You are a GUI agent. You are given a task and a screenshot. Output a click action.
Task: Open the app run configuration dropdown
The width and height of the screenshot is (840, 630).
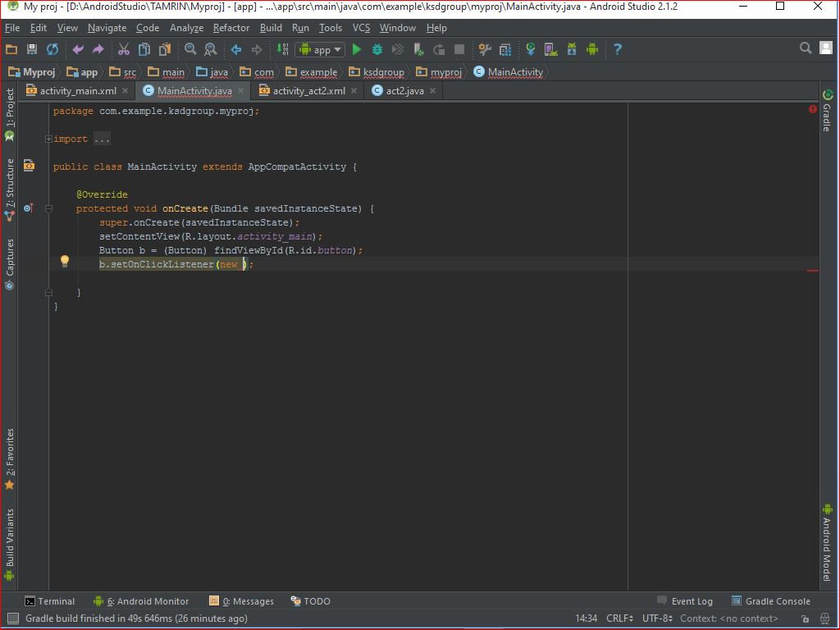click(x=320, y=49)
